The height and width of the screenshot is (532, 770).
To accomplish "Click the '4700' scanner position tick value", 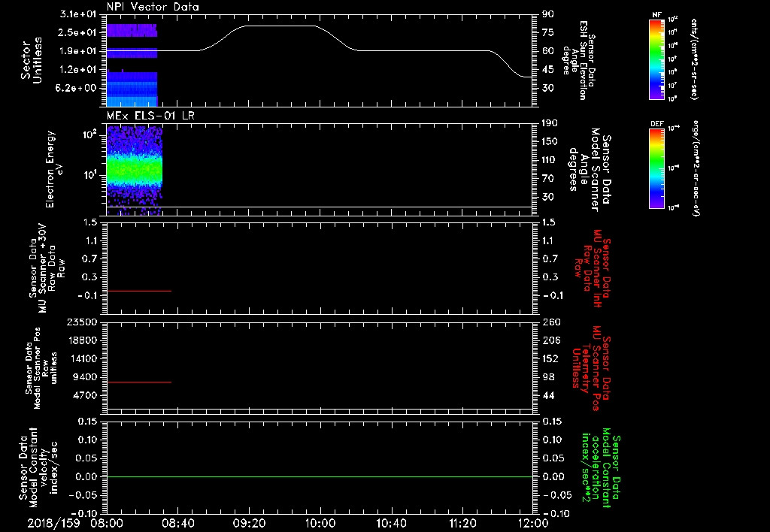I will coord(84,395).
